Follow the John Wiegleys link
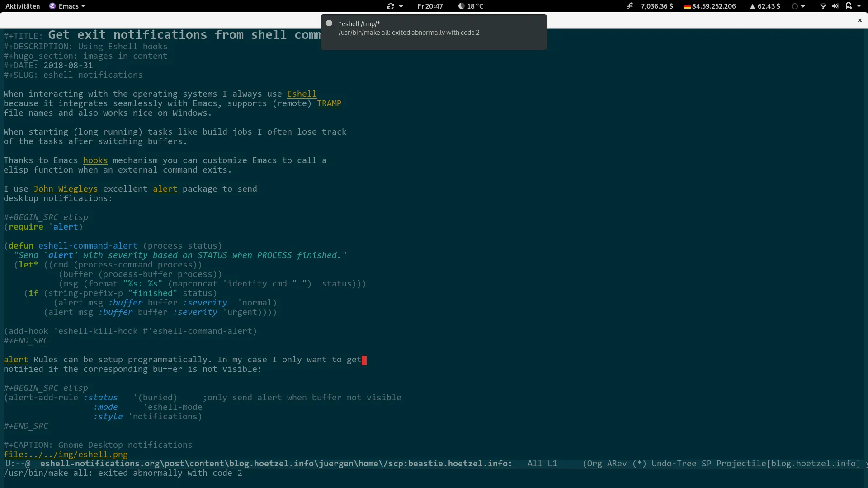The height and width of the screenshot is (488, 868). [x=66, y=189]
